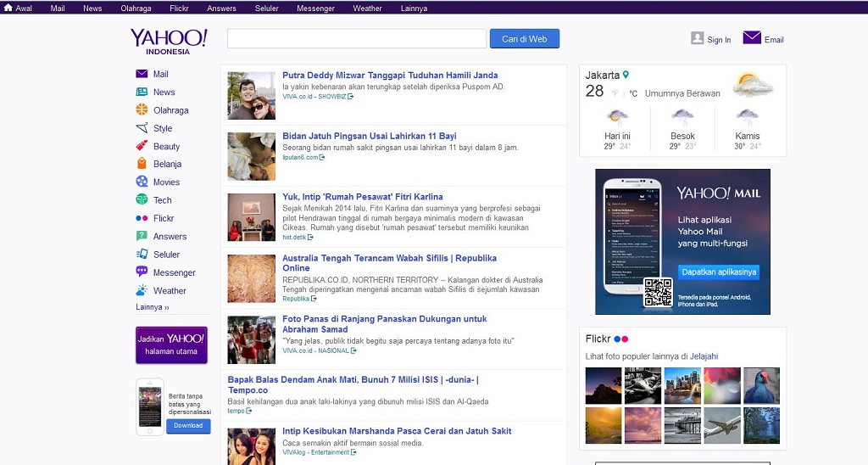Click the Beauty lipstick icon in sidebar

142,146
